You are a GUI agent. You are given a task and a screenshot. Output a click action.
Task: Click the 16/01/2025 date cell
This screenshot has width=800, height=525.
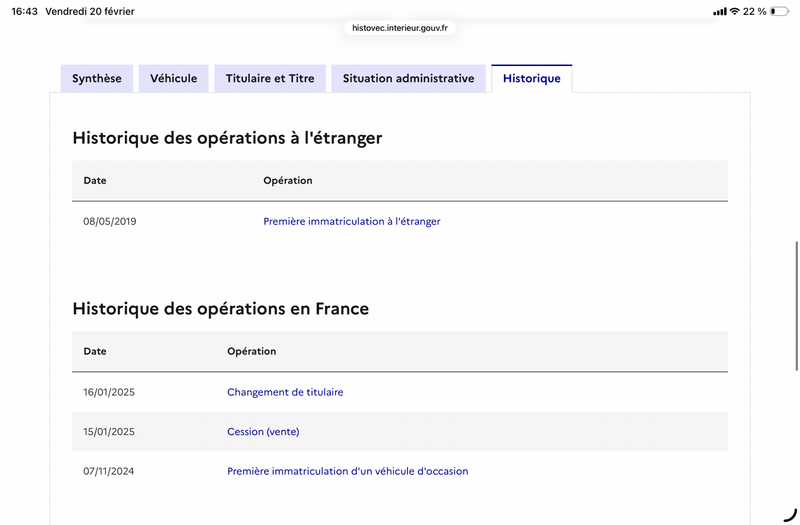point(109,393)
